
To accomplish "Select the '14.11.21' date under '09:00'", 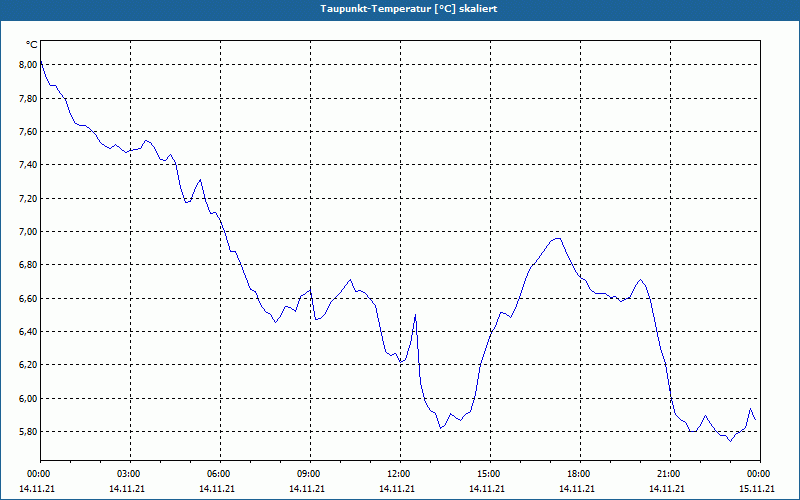I will 307,489.
